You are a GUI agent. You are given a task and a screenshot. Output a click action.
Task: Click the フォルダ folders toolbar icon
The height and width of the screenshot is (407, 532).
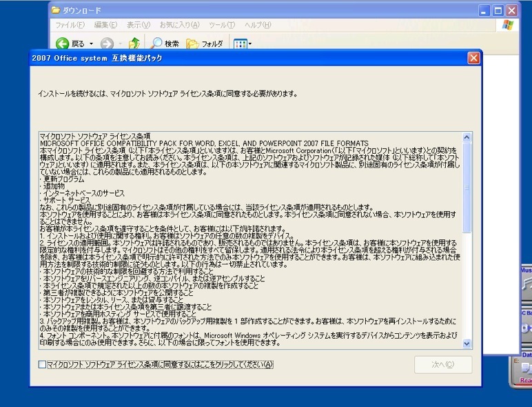point(192,44)
